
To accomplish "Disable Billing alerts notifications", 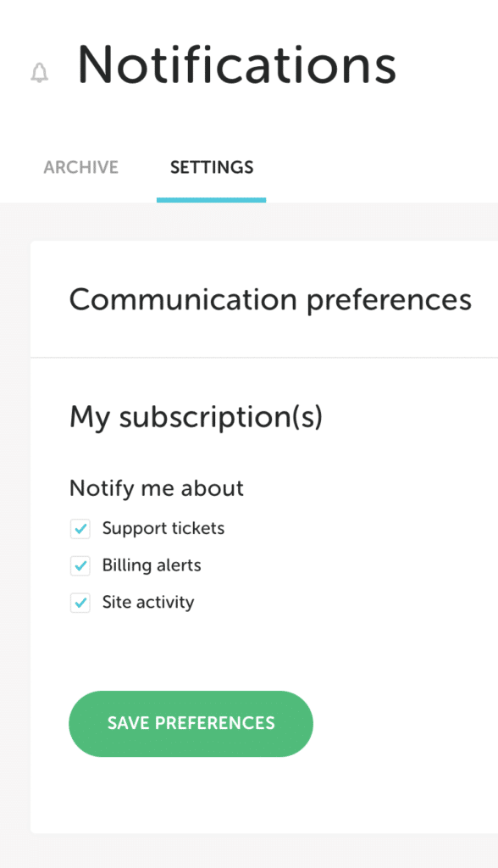I will coord(80,565).
